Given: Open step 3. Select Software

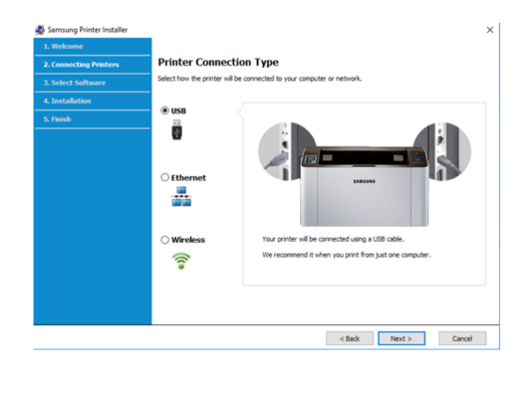Looking at the screenshot, I should [93, 83].
